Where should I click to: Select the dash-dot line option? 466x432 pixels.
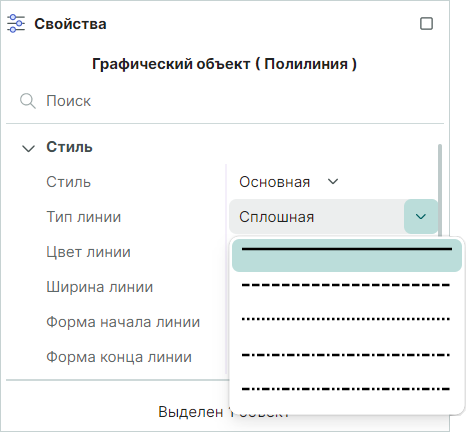(x=347, y=355)
